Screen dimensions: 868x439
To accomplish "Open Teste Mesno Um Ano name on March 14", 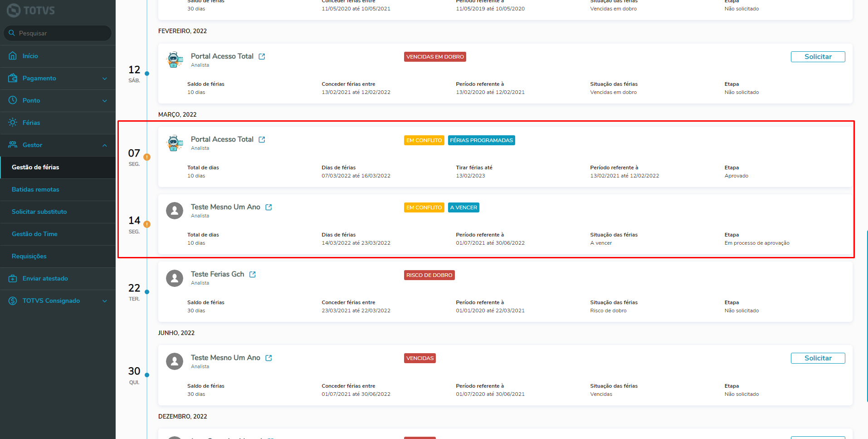I will [x=225, y=207].
